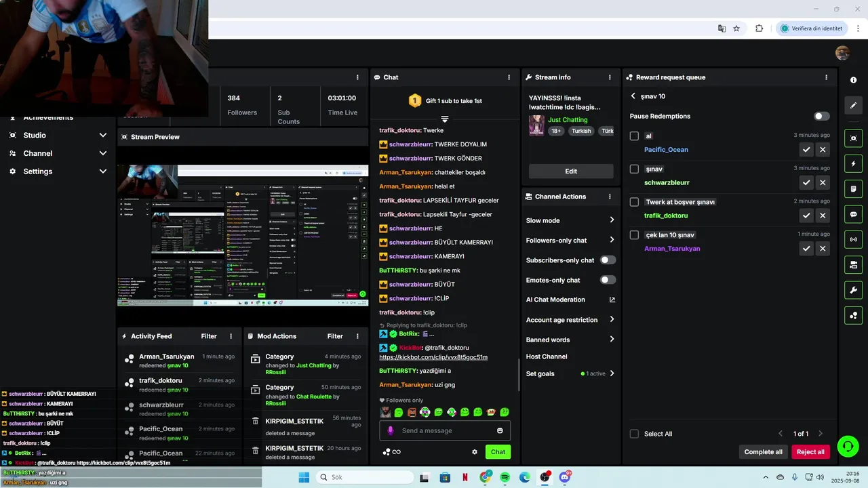Image resolution: width=868 pixels, height=488 pixels.
Task: Open Spotify from the taskbar
Action: pos(505,477)
